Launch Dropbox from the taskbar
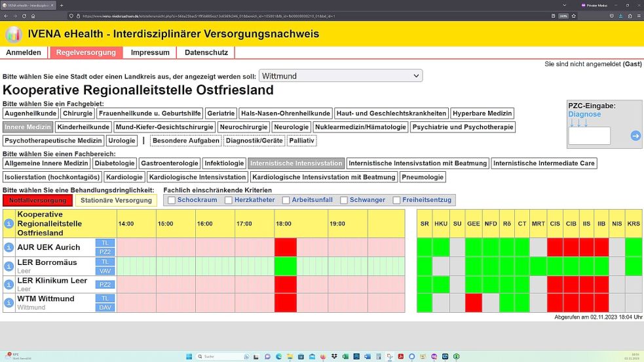 coord(334,356)
